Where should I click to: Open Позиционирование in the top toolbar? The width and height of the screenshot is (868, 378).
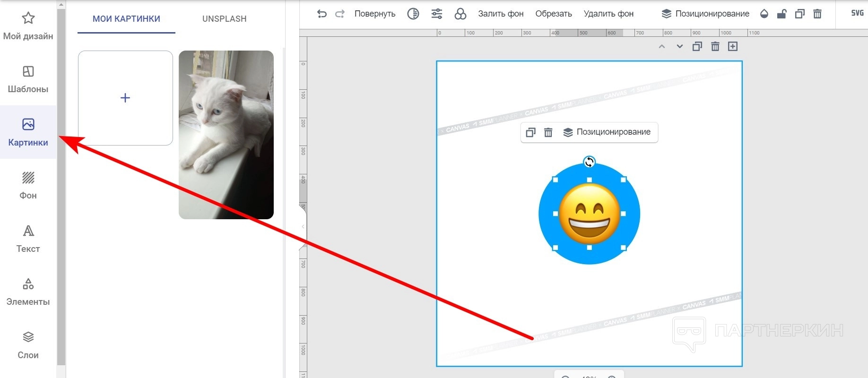[705, 14]
